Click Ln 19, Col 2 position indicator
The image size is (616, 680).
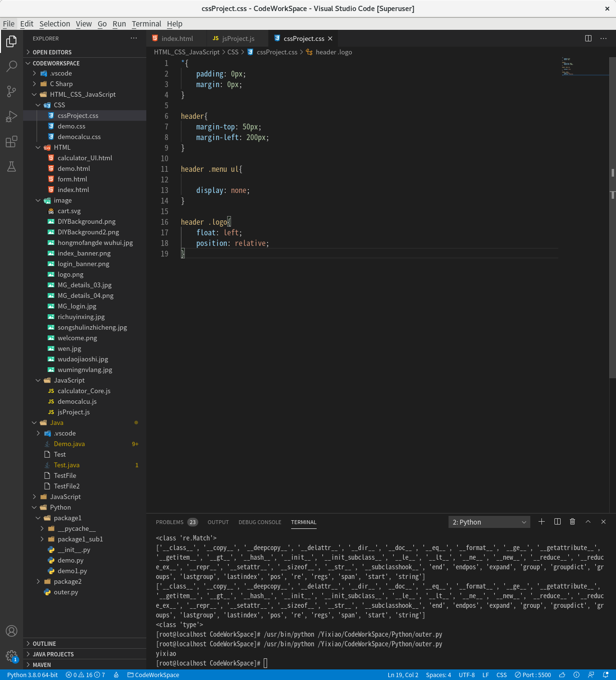pos(403,675)
